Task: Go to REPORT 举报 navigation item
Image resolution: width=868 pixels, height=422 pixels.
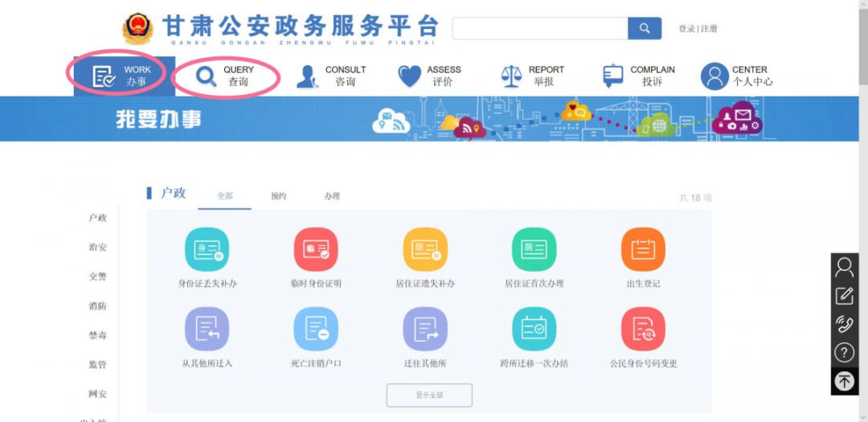Action: click(x=533, y=76)
